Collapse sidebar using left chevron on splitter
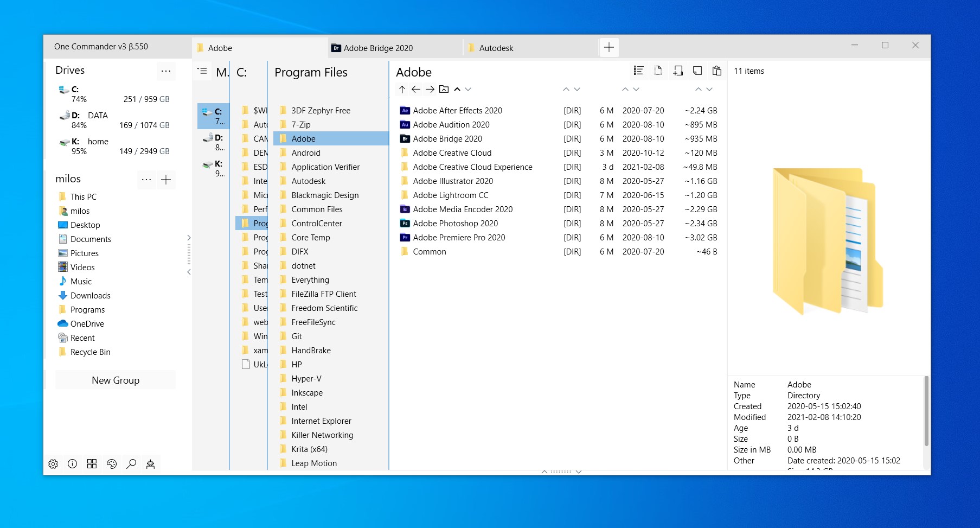 (x=189, y=272)
